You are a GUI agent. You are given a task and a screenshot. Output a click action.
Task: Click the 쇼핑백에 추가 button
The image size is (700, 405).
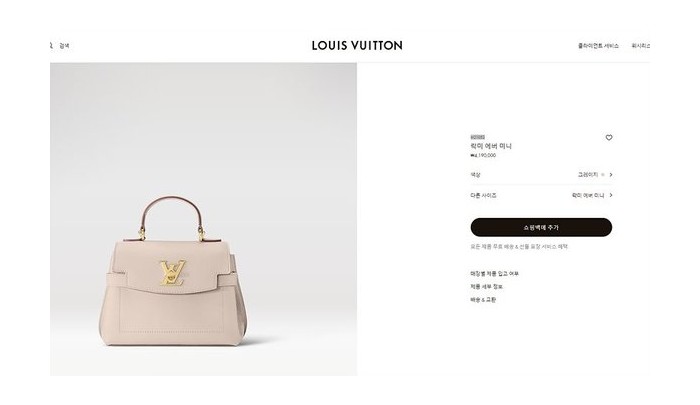[x=541, y=227]
